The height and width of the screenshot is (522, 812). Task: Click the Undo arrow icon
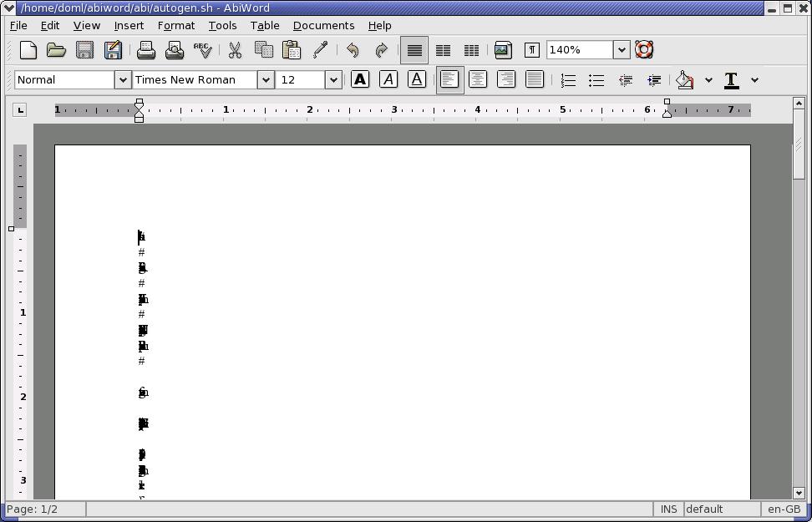pos(353,50)
